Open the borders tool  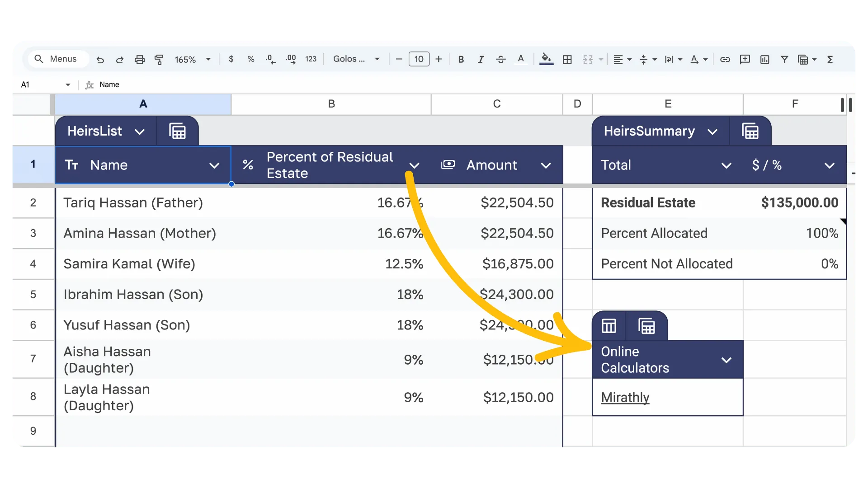(567, 59)
